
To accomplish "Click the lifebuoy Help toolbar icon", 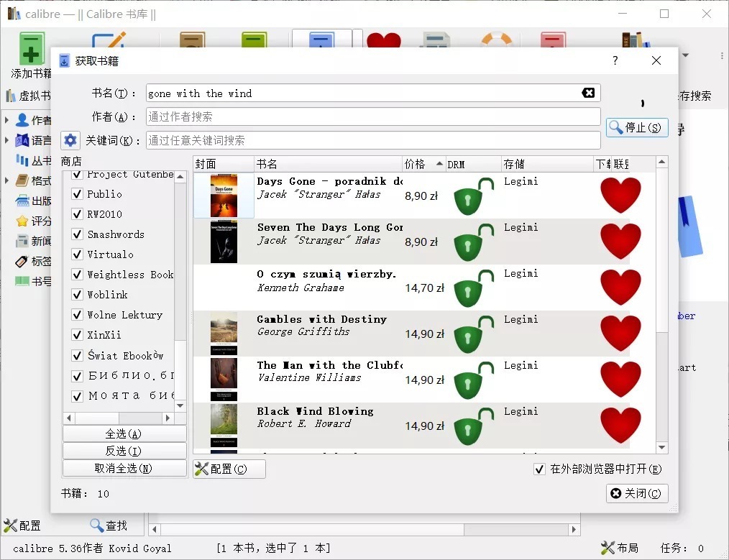I will (497, 40).
